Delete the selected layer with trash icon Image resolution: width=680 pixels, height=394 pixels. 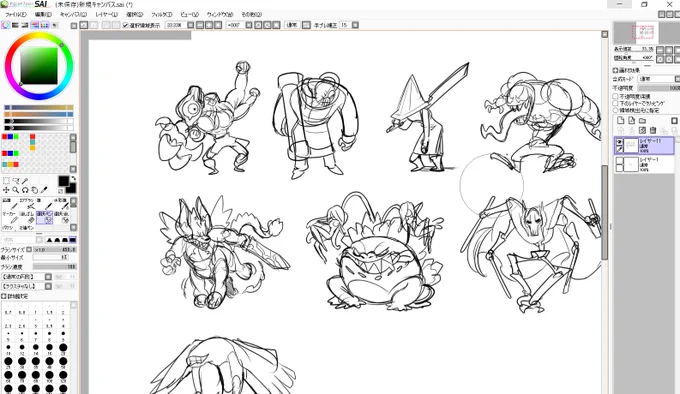[653, 130]
